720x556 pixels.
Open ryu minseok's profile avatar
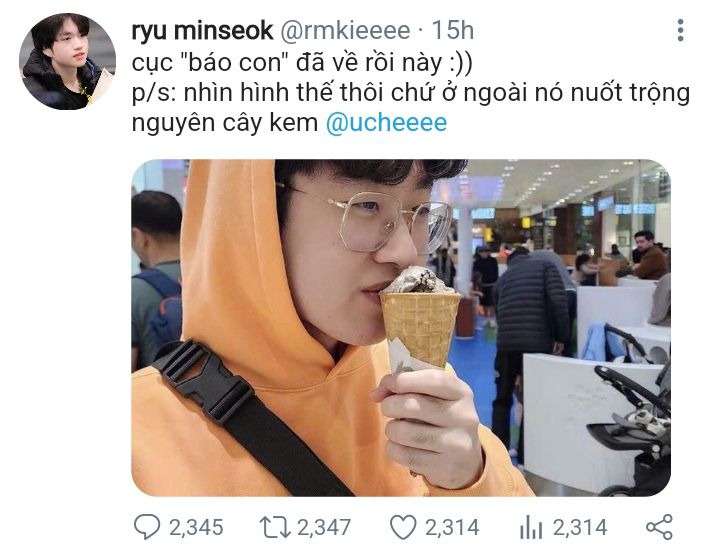(x=67, y=62)
